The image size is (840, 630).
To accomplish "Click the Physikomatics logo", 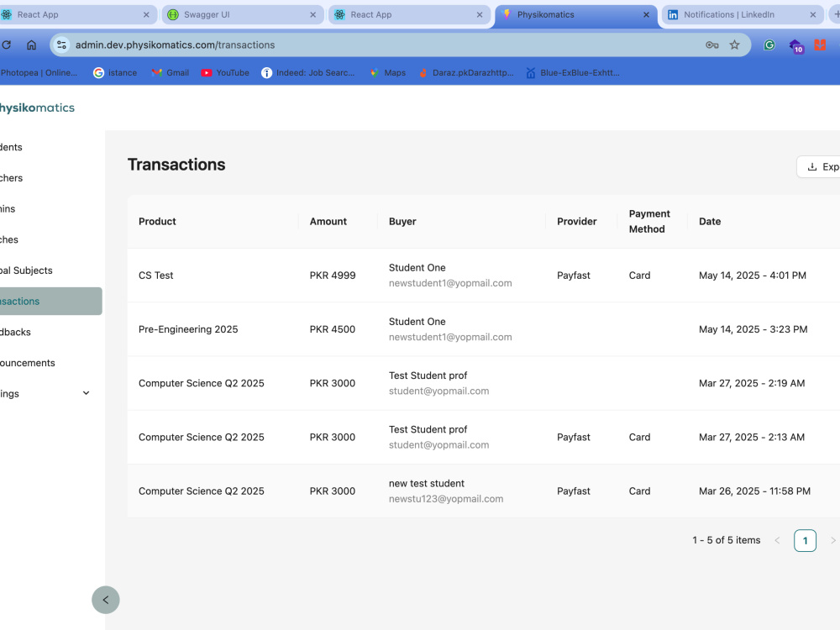I will 37,108.
